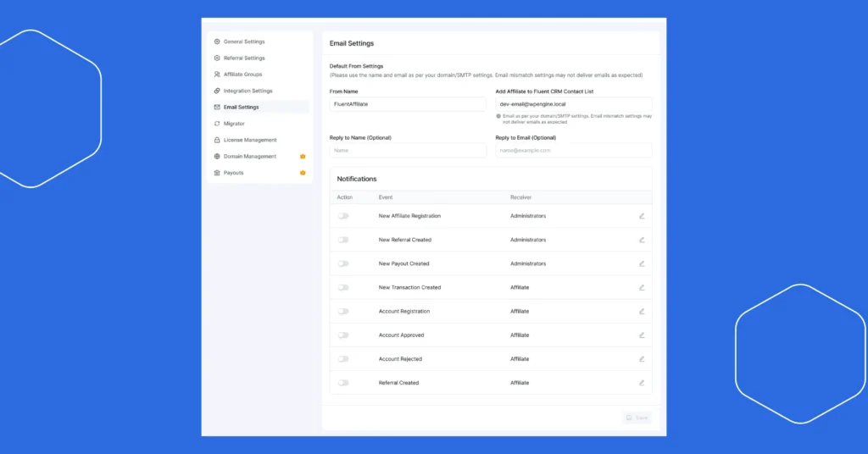868x454 pixels.
Task: Click the 'Account Registration' event text
Action: point(404,312)
